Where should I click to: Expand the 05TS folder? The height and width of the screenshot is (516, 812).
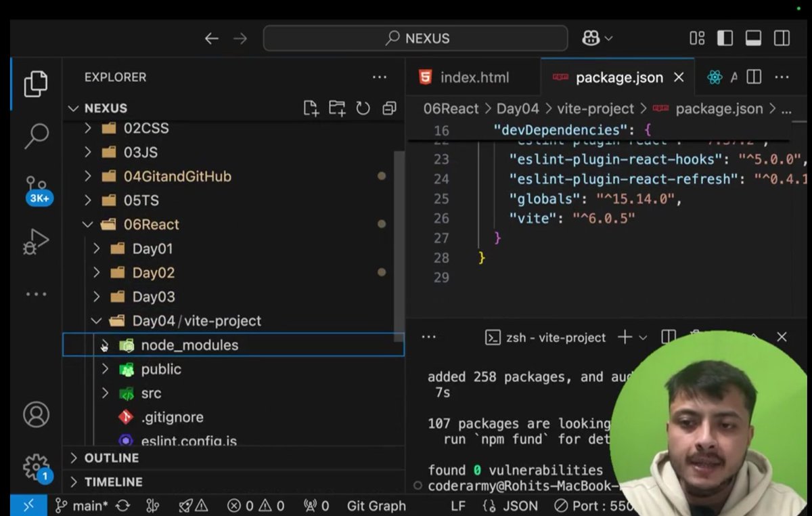point(88,200)
